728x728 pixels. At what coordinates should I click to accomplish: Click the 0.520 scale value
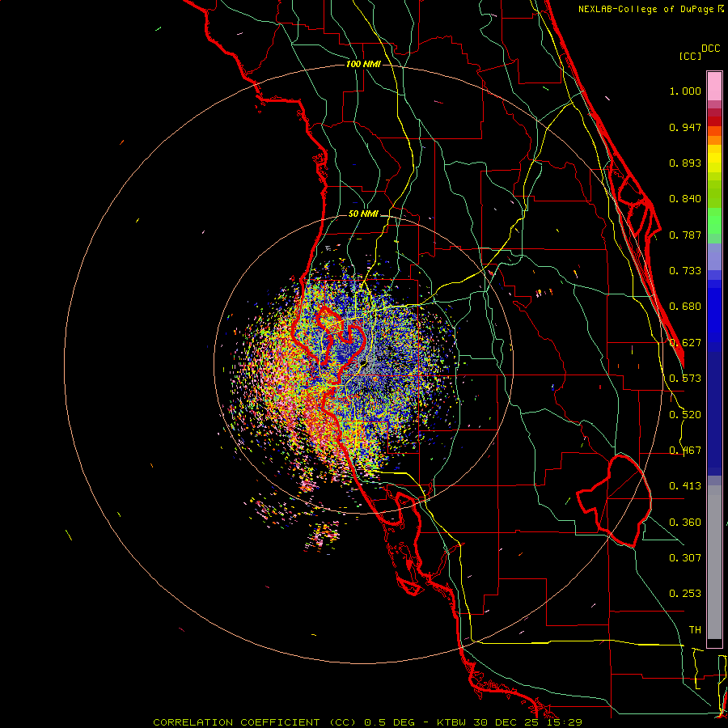685,415
